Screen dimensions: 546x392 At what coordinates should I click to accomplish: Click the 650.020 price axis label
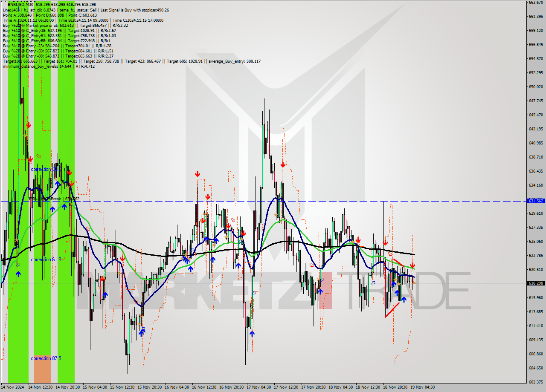tap(535, 86)
